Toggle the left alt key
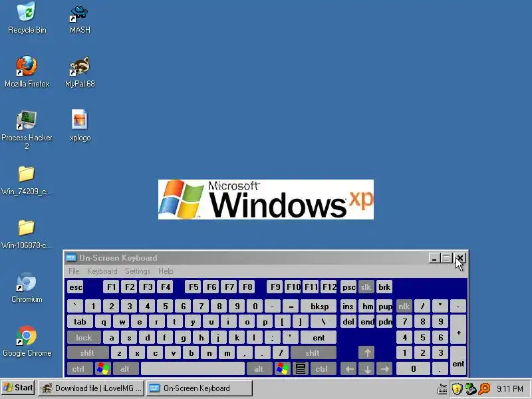Screen dimensions: 532x399 pos(125,368)
